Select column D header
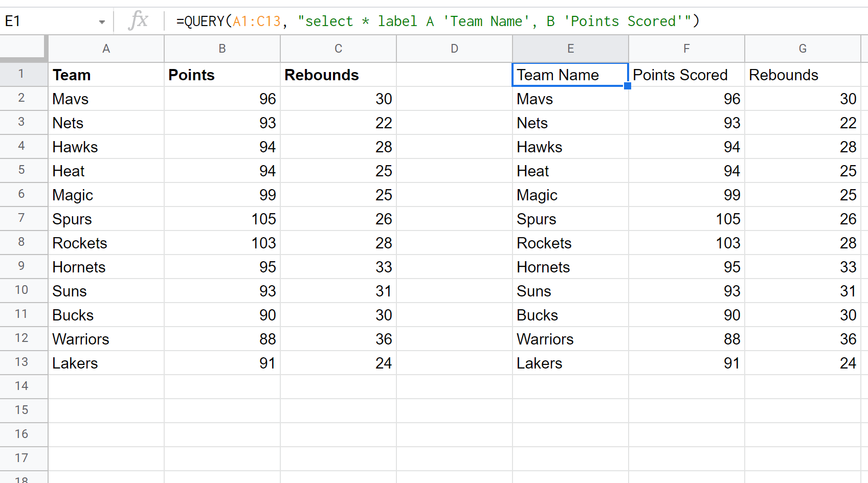Viewport: 868px width, 483px height. 454,49
